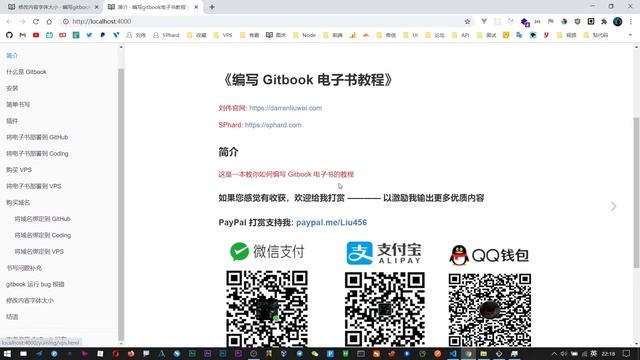Open sidebar chapter 将电子书部署到 VPS
This screenshot has height=360, width=640.
[x=33, y=186]
